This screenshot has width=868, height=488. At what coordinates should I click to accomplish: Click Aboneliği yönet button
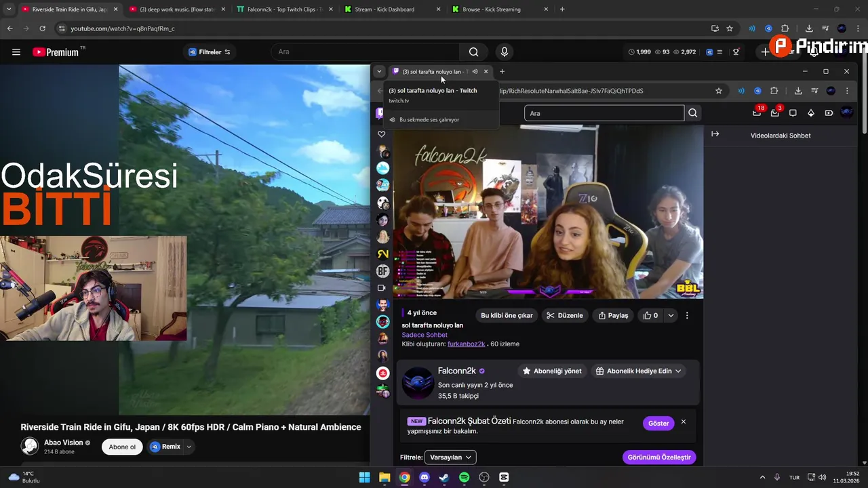551,371
